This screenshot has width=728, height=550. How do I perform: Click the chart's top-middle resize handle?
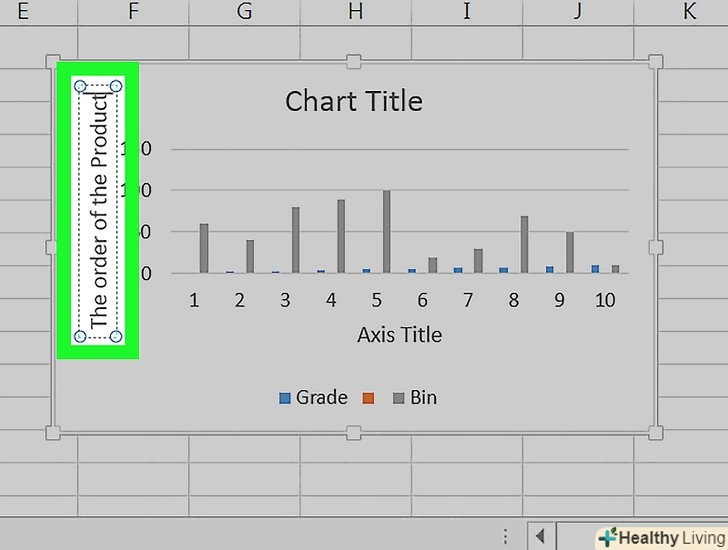coord(353,63)
